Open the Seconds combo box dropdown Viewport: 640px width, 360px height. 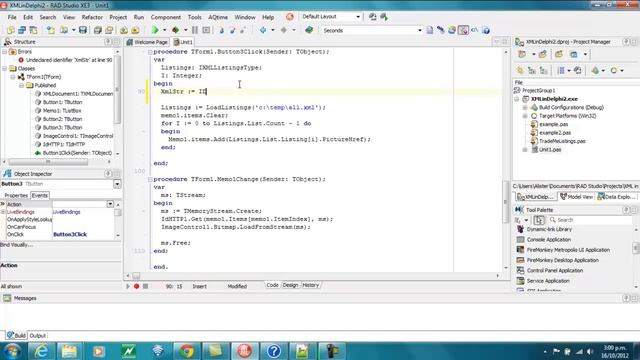[x=420, y=30]
